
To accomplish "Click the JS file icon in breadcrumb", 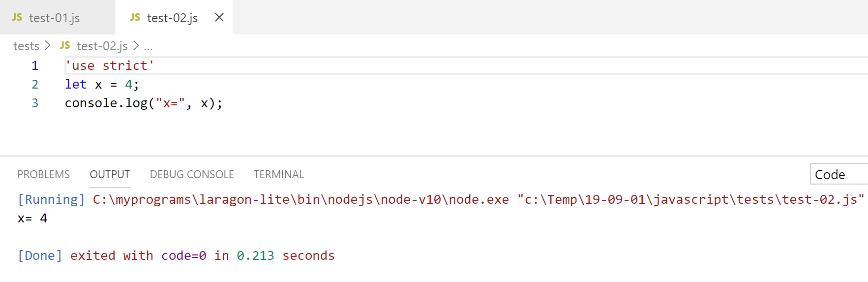I will pos(65,45).
